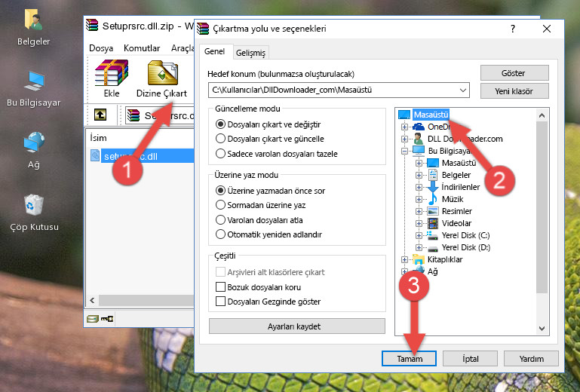The height and width of the screenshot is (392, 580).
Task: Open Bu Bilgisayar desktop icon
Action: [x=34, y=89]
